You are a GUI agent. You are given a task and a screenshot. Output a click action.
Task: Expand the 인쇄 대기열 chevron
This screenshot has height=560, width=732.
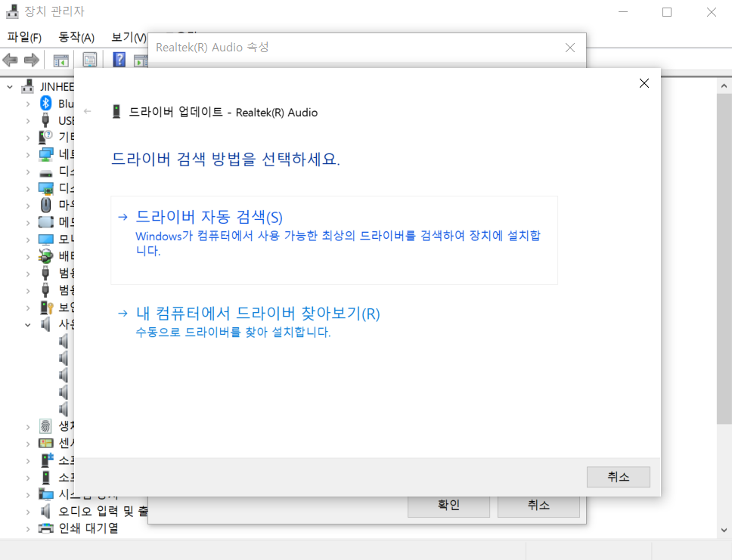pyautogui.click(x=28, y=529)
